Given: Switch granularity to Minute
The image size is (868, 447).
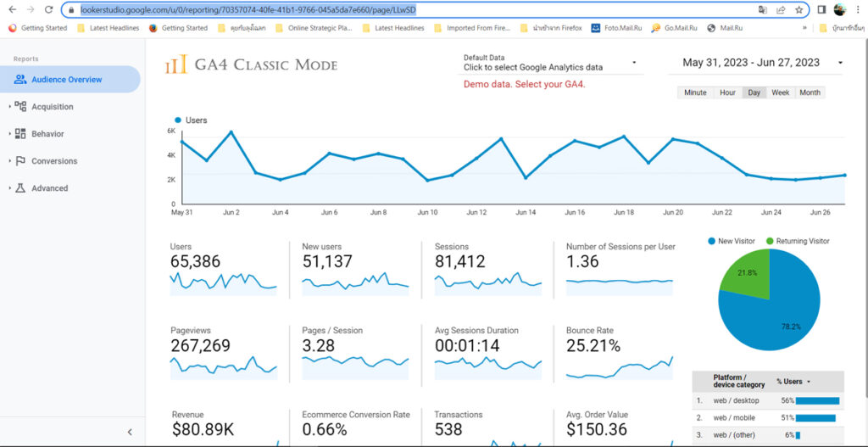Looking at the screenshot, I should [695, 92].
